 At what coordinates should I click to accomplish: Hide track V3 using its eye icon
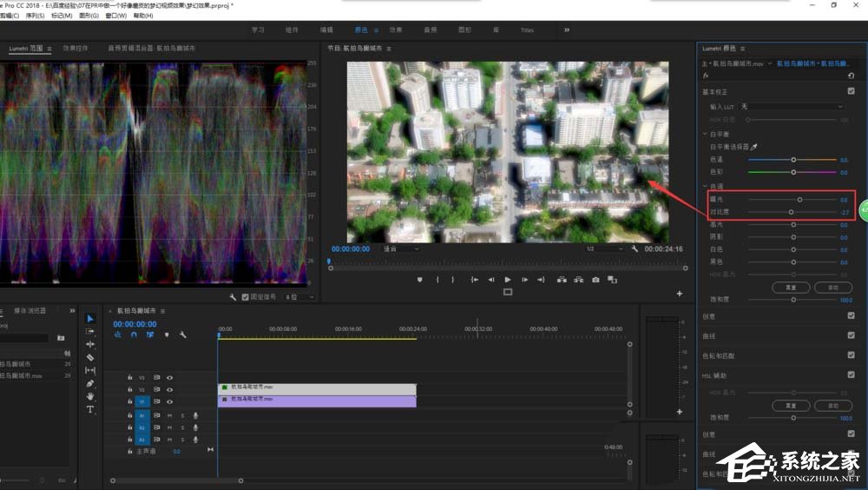(x=169, y=377)
